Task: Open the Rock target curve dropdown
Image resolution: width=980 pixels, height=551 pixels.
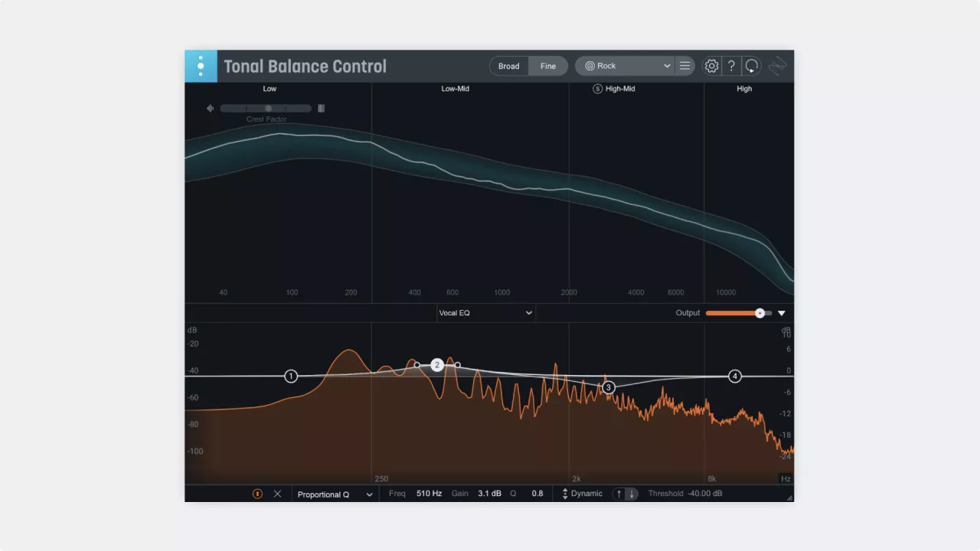Action: coord(624,66)
